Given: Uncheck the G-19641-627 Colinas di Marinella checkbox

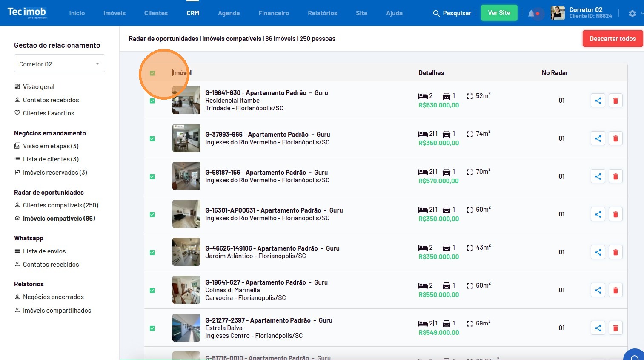Looking at the screenshot, I should pyautogui.click(x=152, y=291).
